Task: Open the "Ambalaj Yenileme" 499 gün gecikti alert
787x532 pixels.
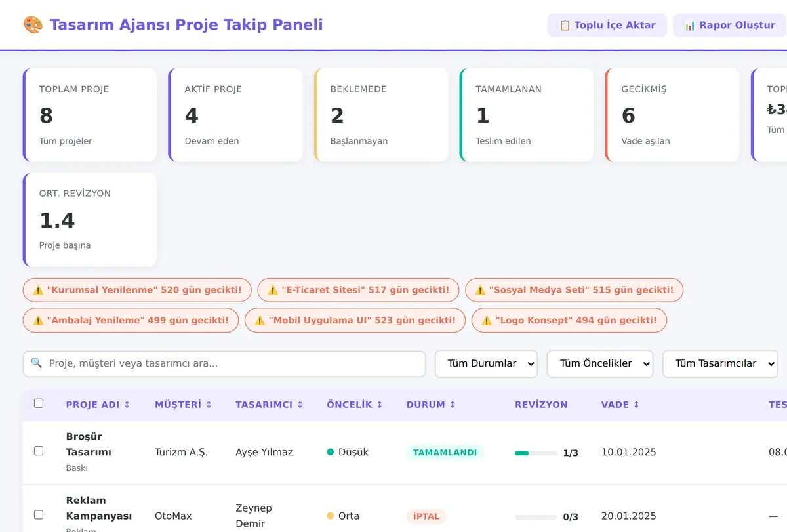Action: [x=131, y=321]
